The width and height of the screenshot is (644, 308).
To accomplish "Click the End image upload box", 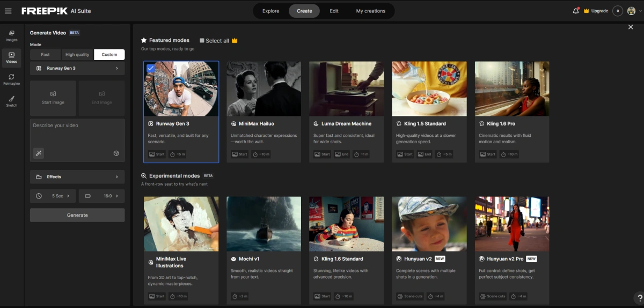I will tap(102, 98).
